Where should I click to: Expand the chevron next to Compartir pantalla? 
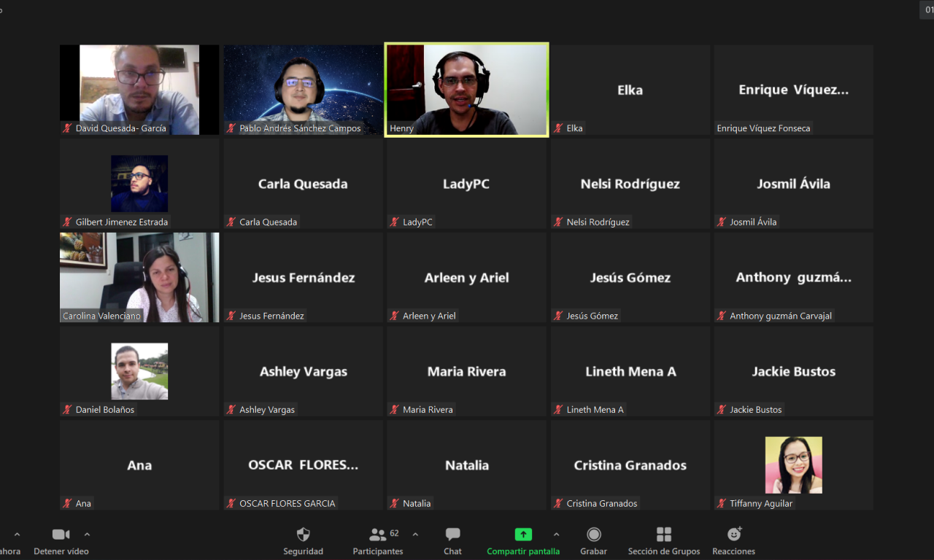coord(556,534)
